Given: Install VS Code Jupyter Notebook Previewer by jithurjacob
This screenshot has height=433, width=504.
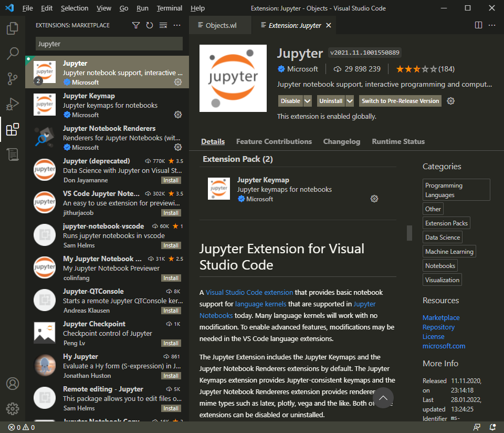Looking at the screenshot, I should point(171,213).
